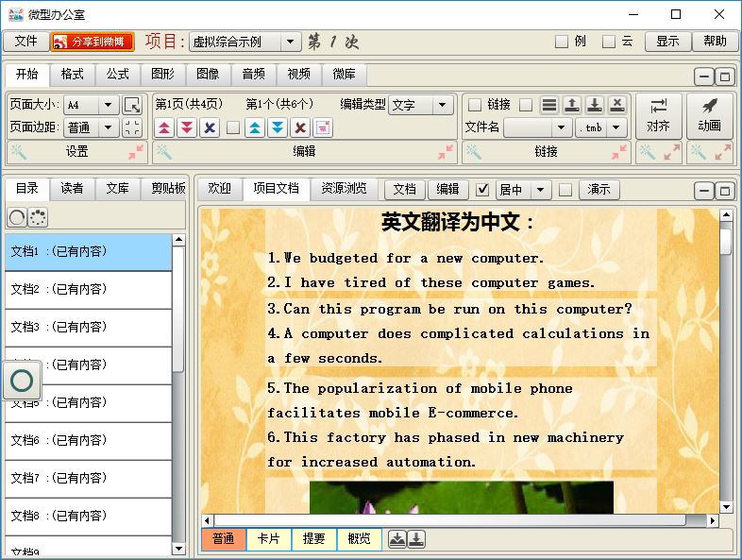
Task: Open the 编辑类型 文字 dropdown
Action: [x=443, y=105]
